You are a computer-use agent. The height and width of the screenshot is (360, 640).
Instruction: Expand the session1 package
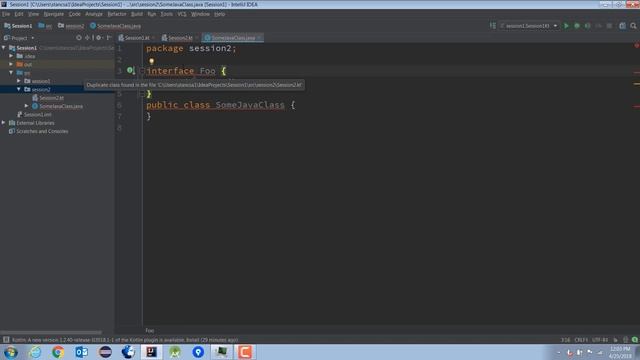(x=19, y=81)
